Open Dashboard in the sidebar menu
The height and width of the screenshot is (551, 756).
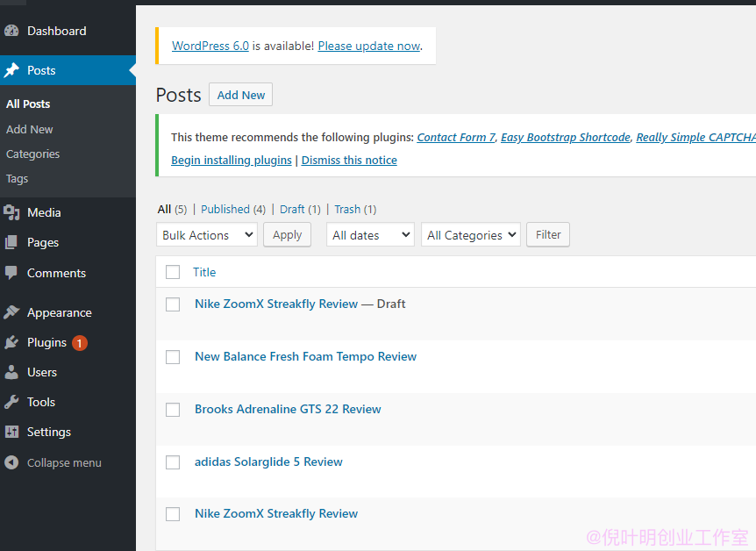57,31
